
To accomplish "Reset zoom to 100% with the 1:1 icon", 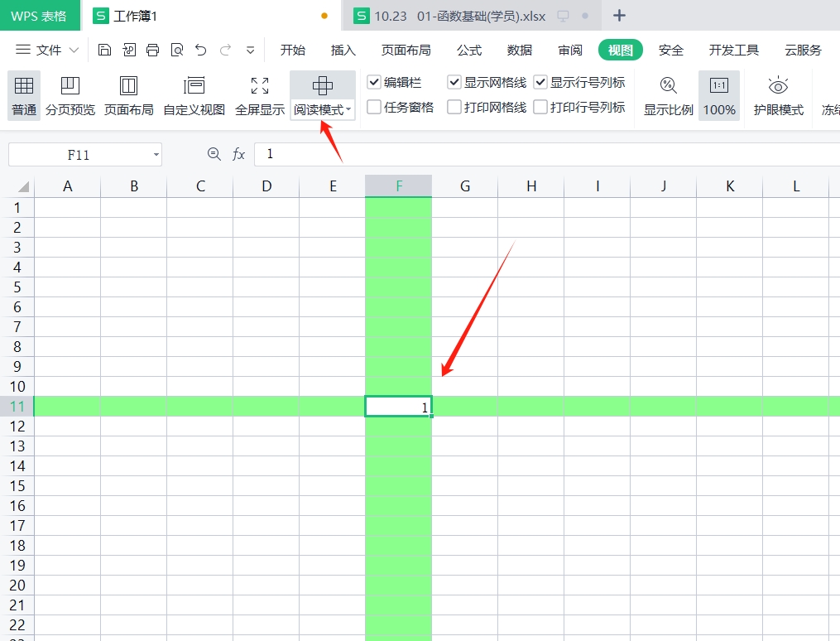I will [719, 95].
